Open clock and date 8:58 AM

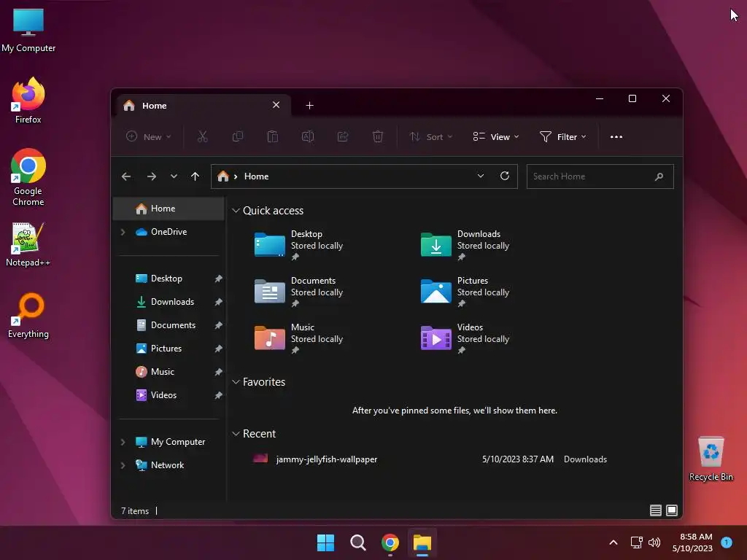pyautogui.click(x=692, y=542)
